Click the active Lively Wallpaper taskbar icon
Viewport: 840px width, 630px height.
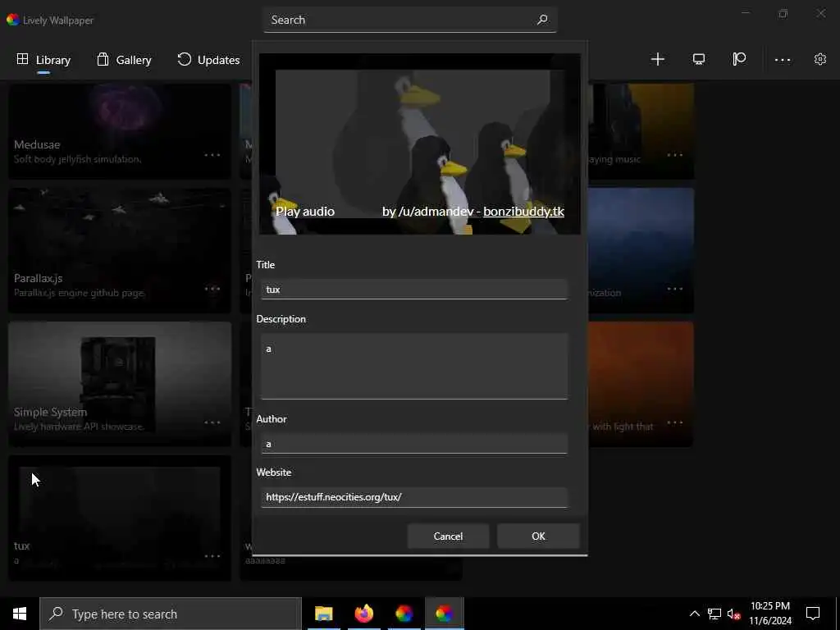[444, 614]
